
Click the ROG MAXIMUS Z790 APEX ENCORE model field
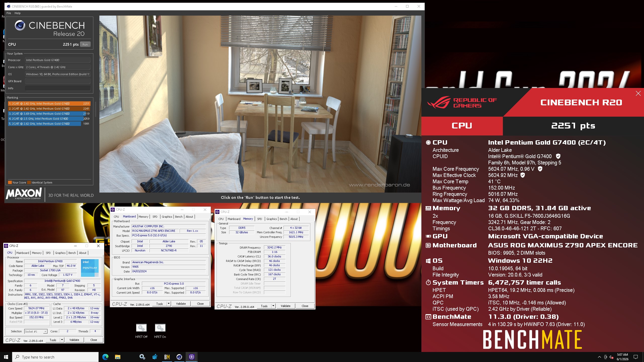(x=155, y=231)
